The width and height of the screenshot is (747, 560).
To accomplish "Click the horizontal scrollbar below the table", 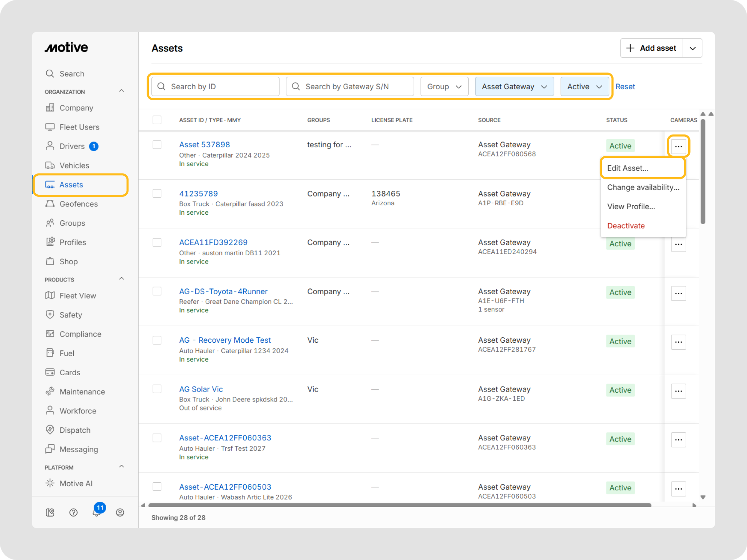I will (400, 505).
